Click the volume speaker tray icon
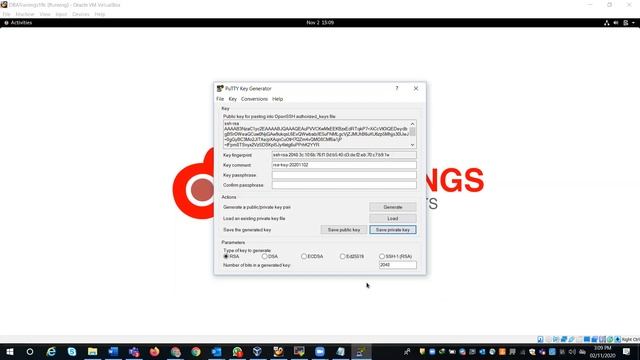 [572, 351]
